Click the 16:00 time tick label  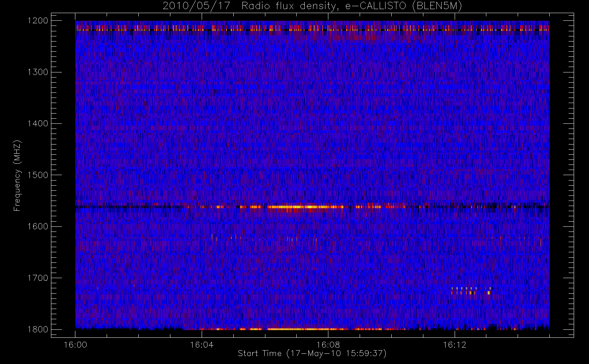pyautogui.click(x=75, y=345)
